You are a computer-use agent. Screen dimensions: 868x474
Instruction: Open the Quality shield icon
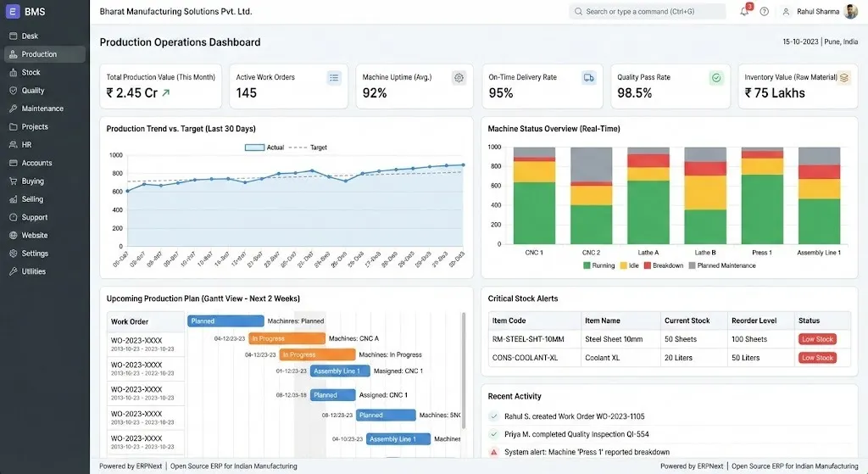14,90
